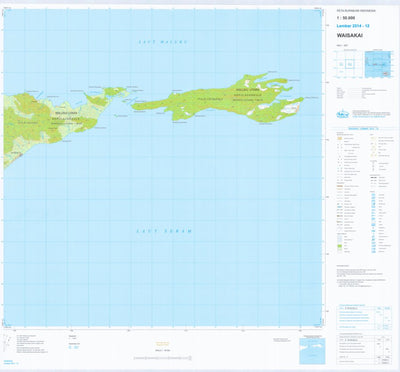Image resolution: width=400 pixels, height=372 pixels.
Task: Click the blue Lembar sheet number heading
Action: point(353,26)
